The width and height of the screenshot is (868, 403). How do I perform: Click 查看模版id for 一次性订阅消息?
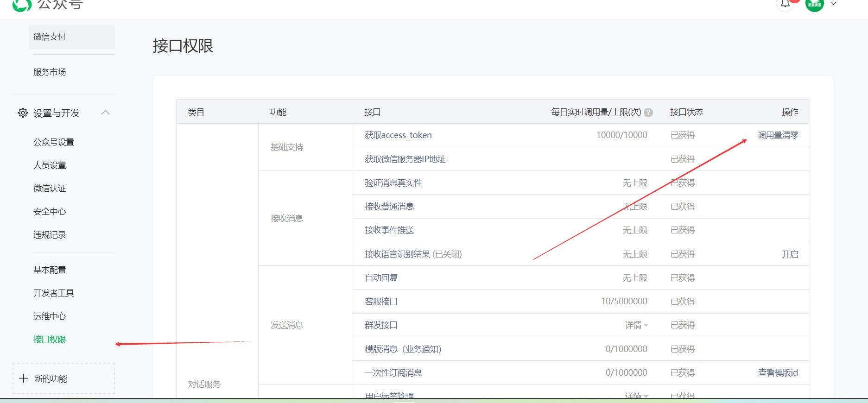click(778, 373)
